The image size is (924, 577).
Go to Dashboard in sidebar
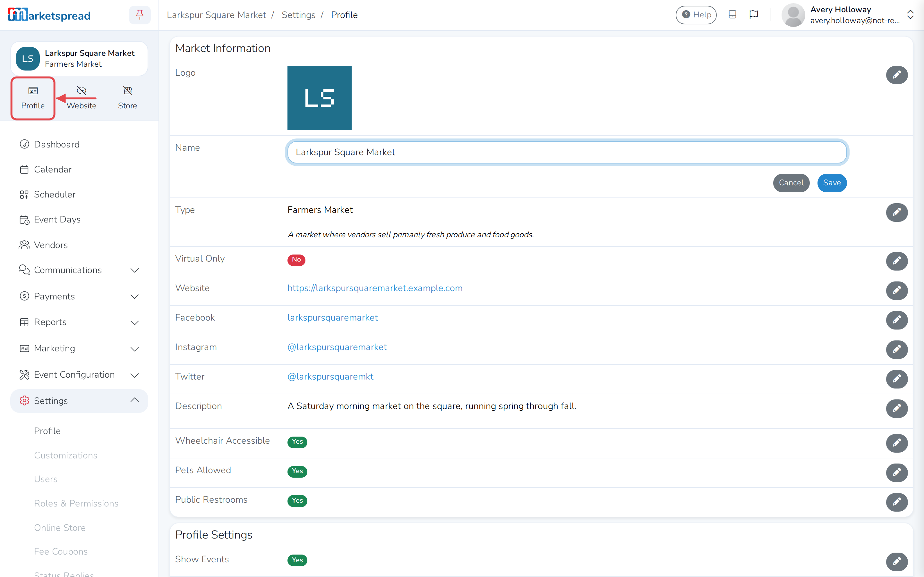pyautogui.click(x=56, y=144)
